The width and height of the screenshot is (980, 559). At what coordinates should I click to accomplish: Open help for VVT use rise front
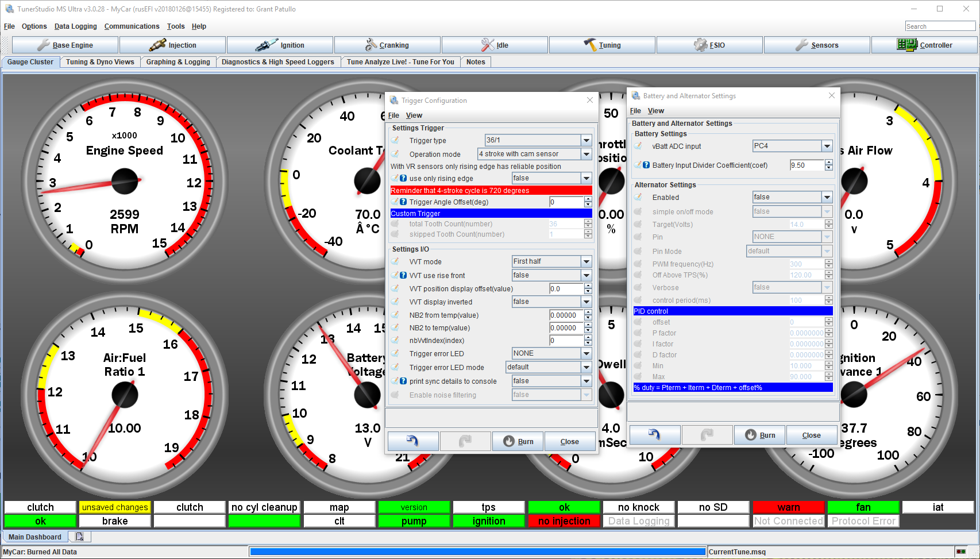pyautogui.click(x=403, y=275)
